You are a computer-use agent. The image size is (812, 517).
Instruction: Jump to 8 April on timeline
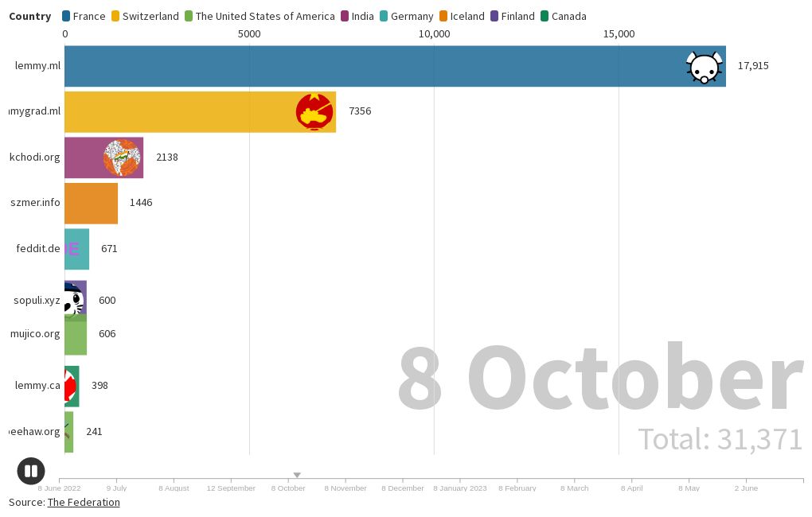tap(632, 488)
